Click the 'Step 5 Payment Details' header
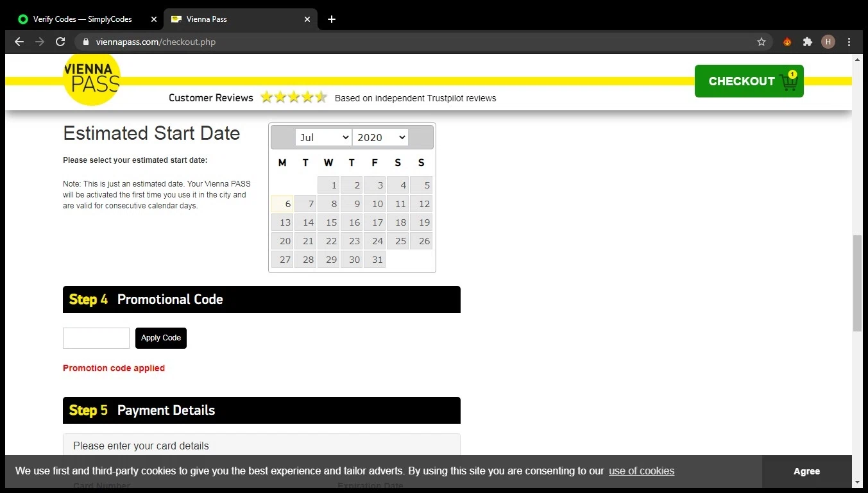Screen dimensions: 868x493 click(x=262, y=410)
